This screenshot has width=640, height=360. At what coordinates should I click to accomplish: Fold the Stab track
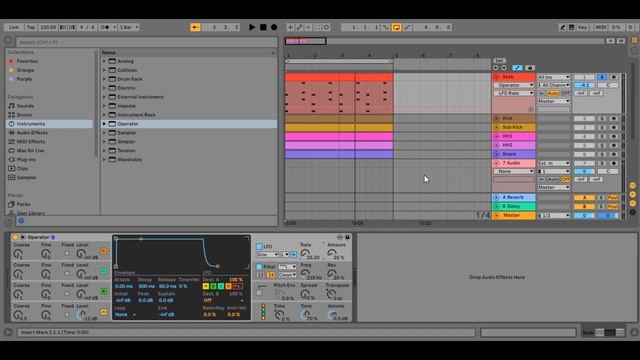click(x=496, y=77)
